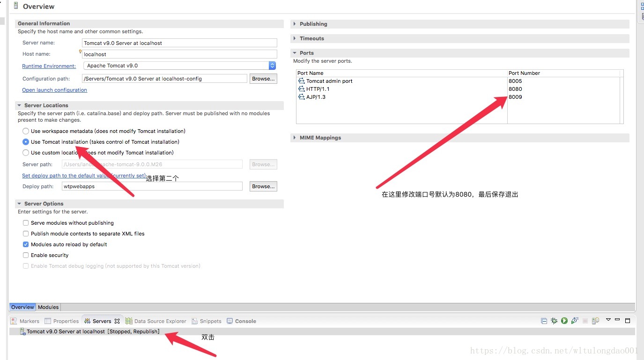Click the Runtime Environment link

(x=49, y=66)
